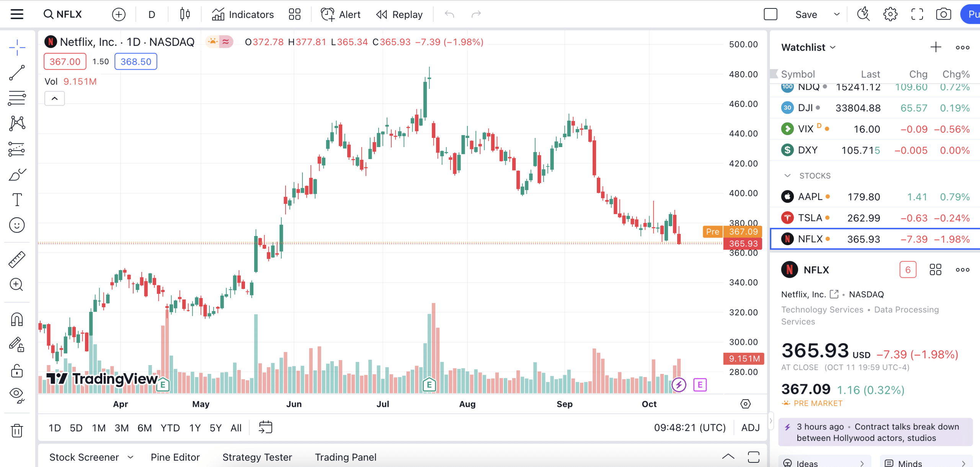Viewport: 980px width, 467px height.
Task: Open quick search icon in top bar
Action: (x=863, y=15)
